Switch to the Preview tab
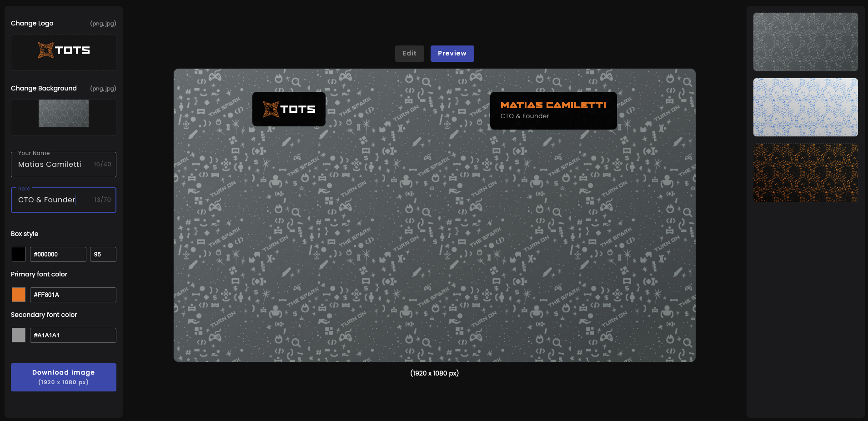Image resolution: width=868 pixels, height=421 pixels. click(452, 54)
